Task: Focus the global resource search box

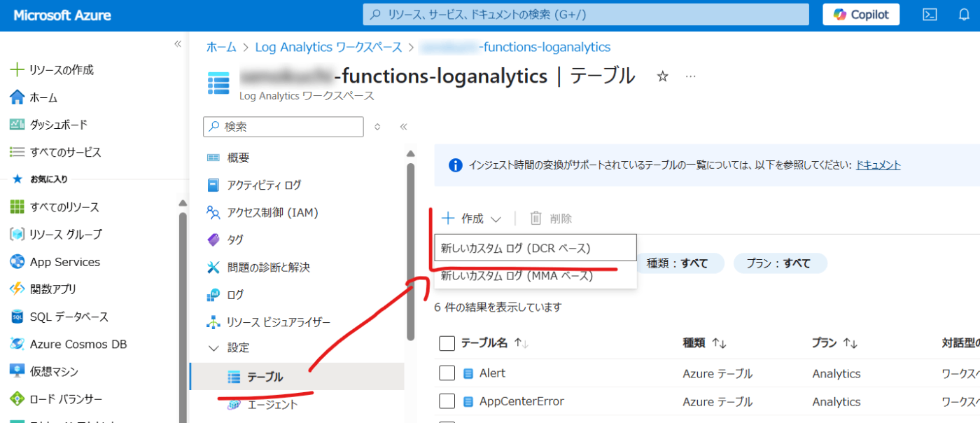Action: pyautogui.click(x=585, y=14)
